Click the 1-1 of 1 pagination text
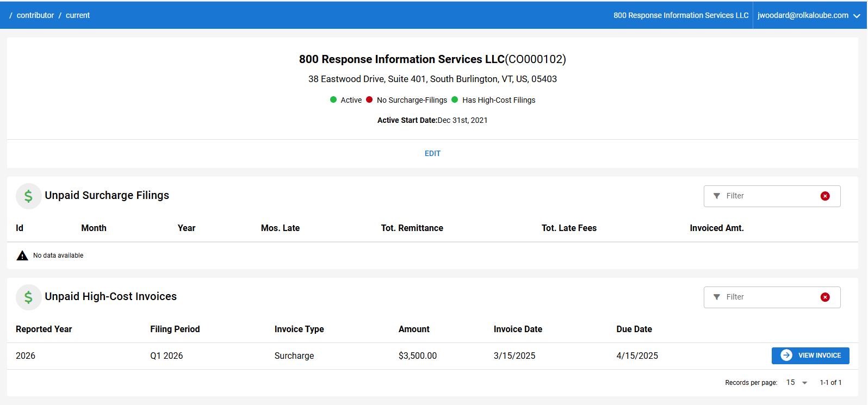 [x=830, y=383]
